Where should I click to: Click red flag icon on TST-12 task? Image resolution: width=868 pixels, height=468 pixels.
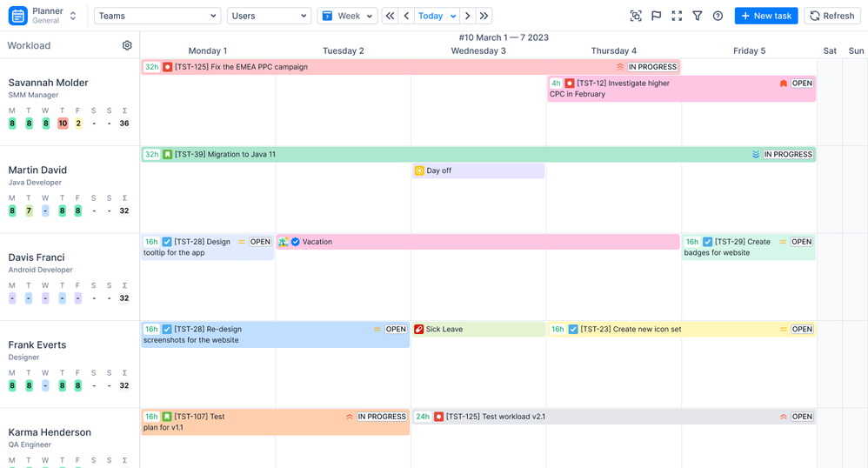pyautogui.click(x=784, y=84)
